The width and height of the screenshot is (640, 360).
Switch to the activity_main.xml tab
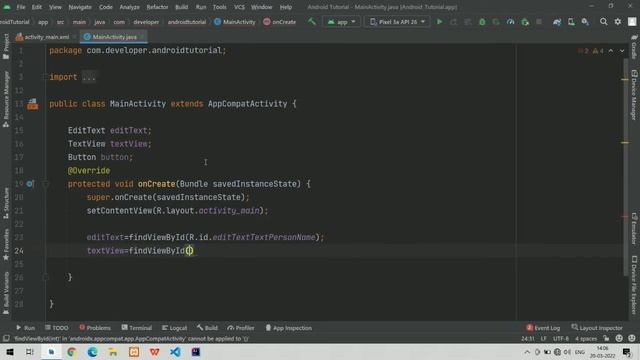coord(46,37)
